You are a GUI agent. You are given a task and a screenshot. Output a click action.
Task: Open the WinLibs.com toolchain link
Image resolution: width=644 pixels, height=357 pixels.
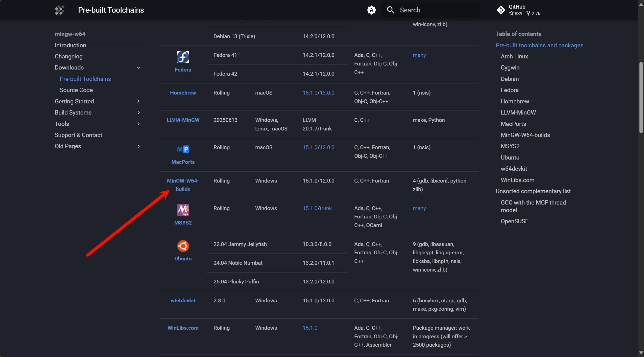click(183, 328)
